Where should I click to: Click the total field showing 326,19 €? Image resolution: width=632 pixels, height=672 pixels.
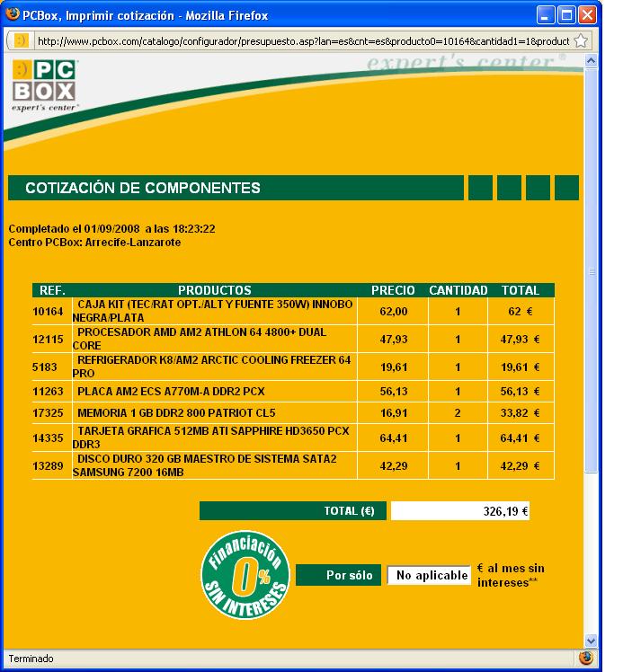coord(460,511)
